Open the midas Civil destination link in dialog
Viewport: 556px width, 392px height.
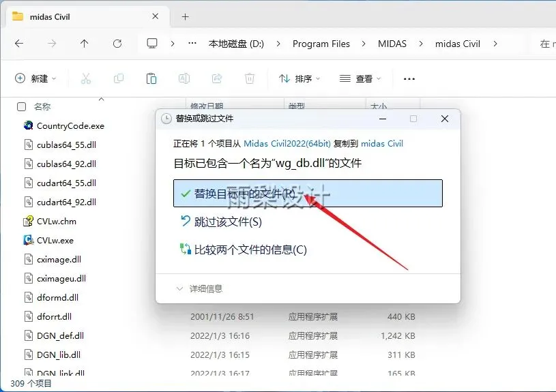click(382, 144)
